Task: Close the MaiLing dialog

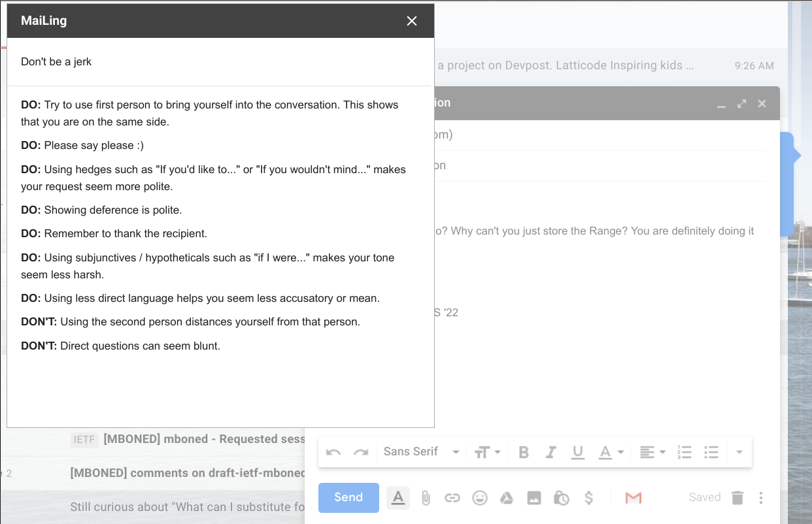Action: [x=412, y=21]
